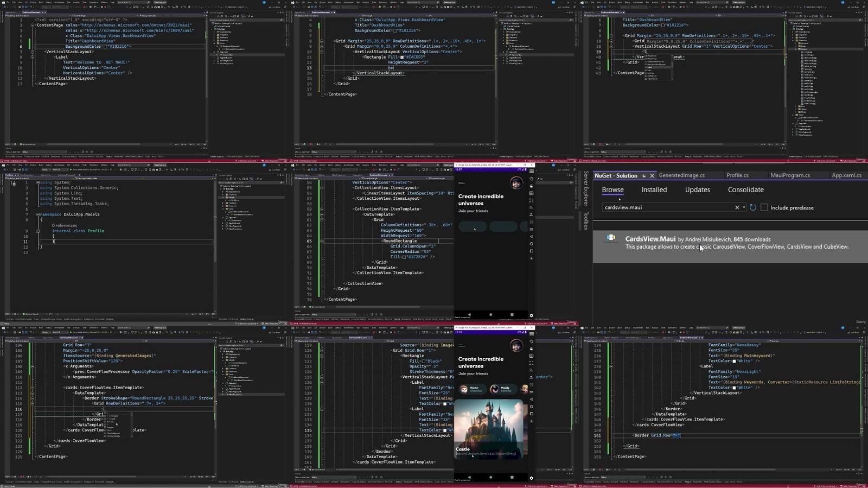Open the NuGet Consolidate tab
Viewport: 868px width, 488px height.
[745, 189]
